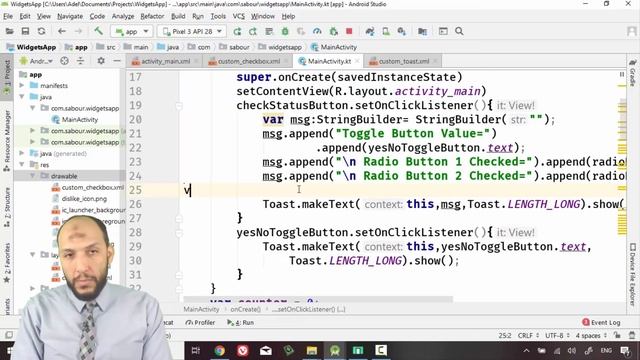The height and width of the screenshot is (360, 640).
Task: Click the Chrome icon in the taskbar
Action: click(x=219, y=350)
